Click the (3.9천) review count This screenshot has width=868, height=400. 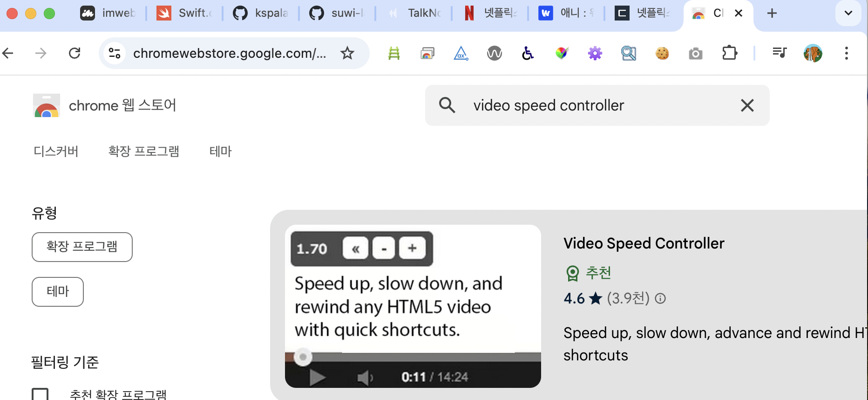(x=628, y=298)
